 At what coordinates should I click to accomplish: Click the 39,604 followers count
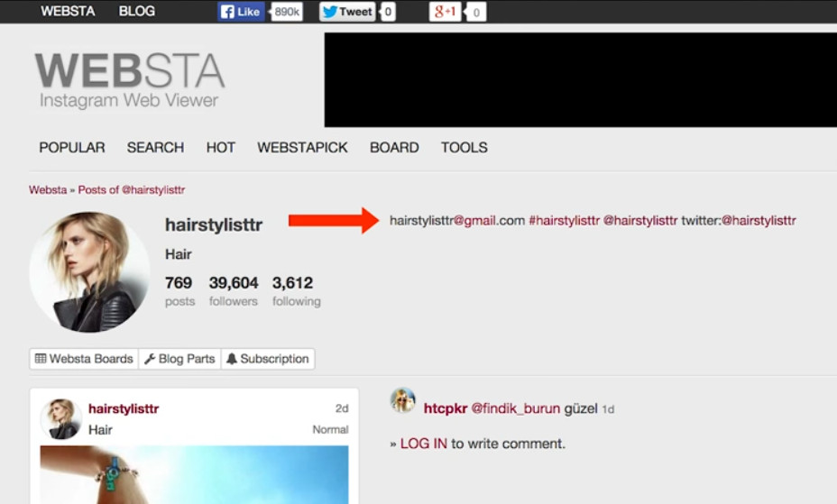(234, 290)
